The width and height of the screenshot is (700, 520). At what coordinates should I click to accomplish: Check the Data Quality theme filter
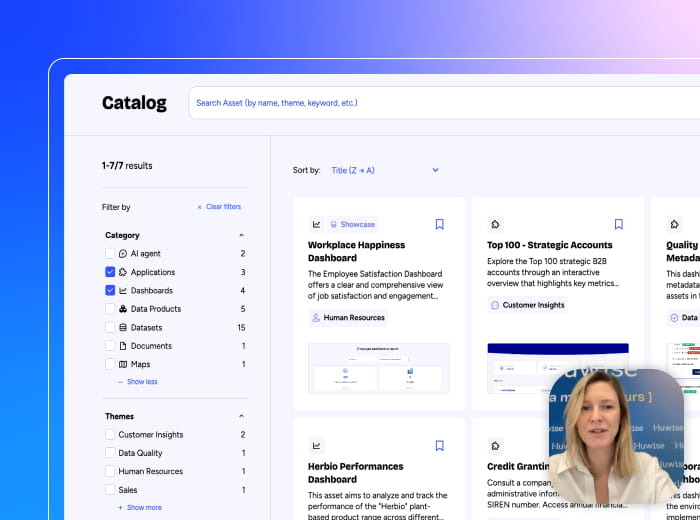click(110, 453)
